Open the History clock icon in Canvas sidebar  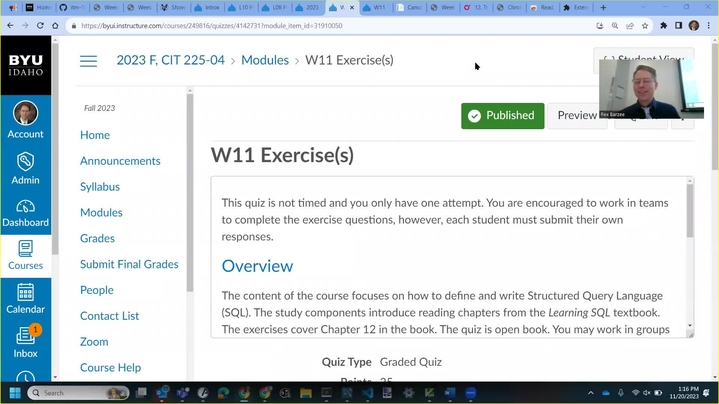click(25, 377)
